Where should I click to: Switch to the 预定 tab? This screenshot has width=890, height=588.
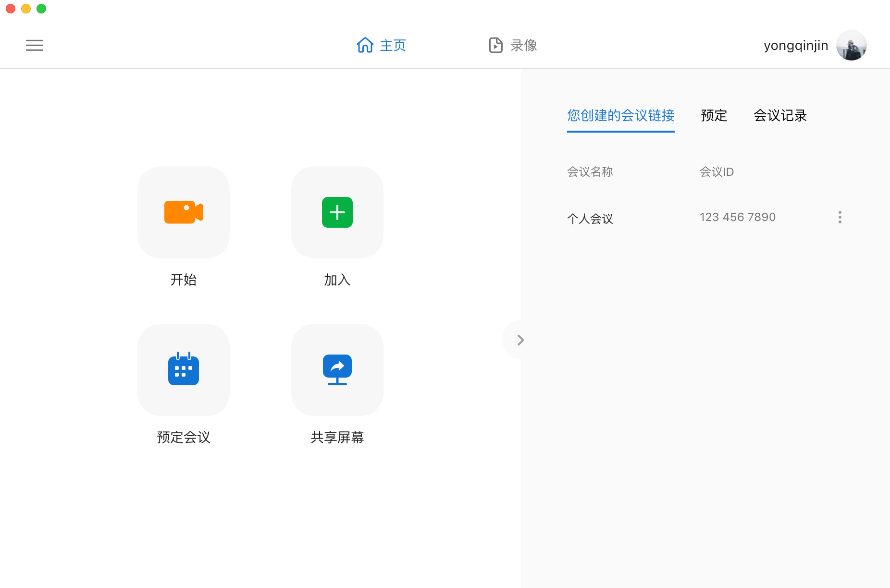(x=714, y=115)
